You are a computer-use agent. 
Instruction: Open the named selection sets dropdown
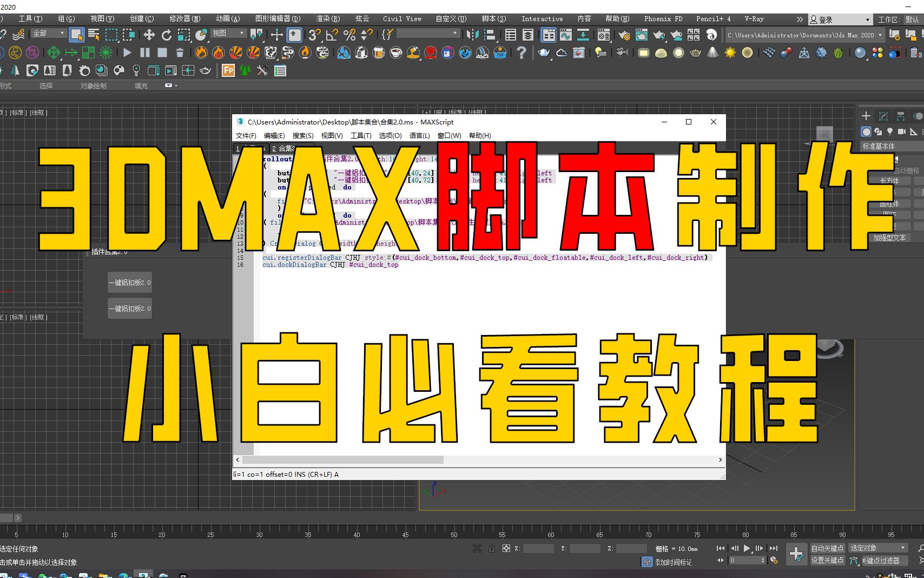427,34
